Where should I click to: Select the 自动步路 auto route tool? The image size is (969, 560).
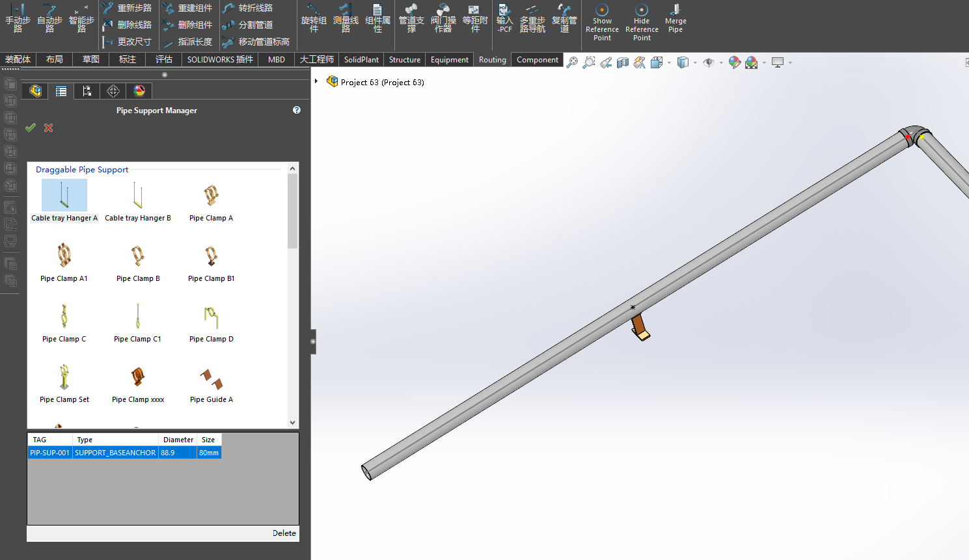(49, 18)
